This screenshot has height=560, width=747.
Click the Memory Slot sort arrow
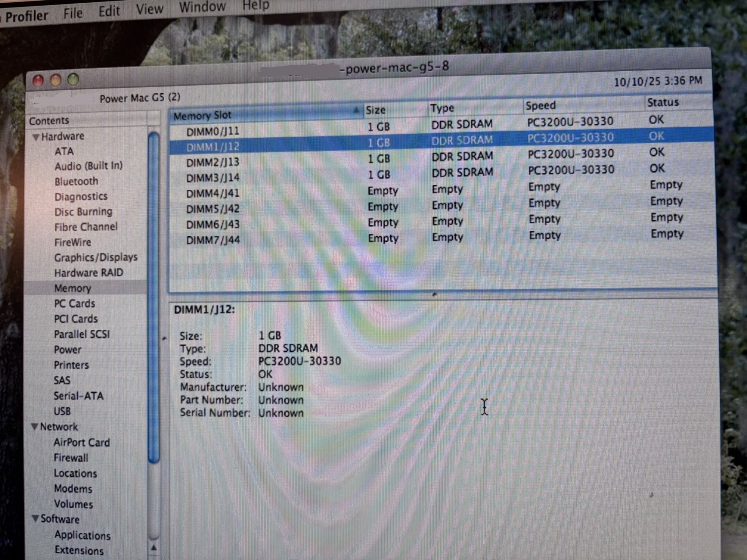(356, 110)
